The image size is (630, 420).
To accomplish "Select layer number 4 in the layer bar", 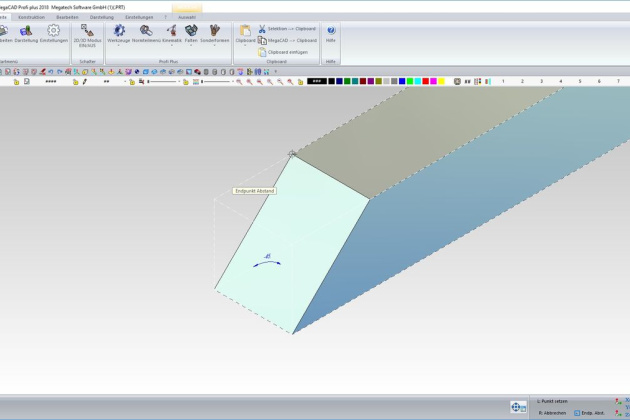I will pos(560,81).
